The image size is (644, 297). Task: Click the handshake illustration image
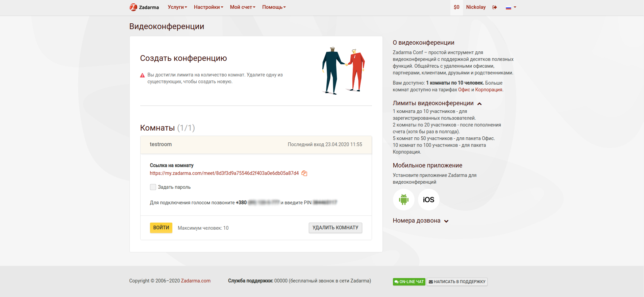(344, 70)
